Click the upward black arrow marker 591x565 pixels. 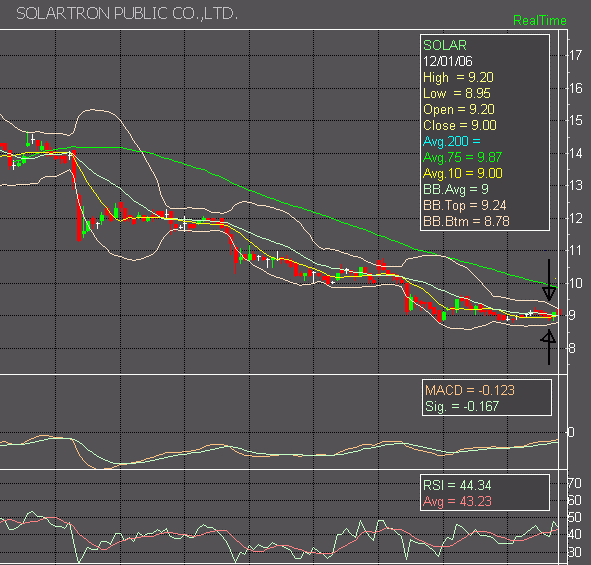(x=548, y=347)
